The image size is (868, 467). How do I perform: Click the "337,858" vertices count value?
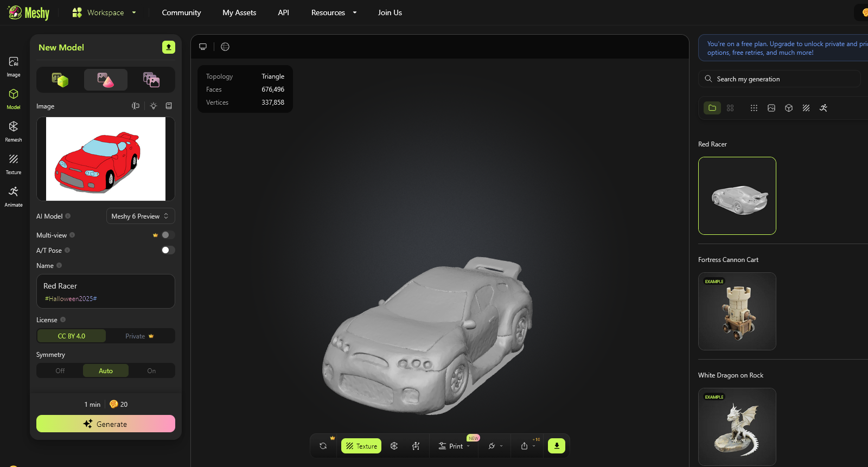click(x=273, y=103)
